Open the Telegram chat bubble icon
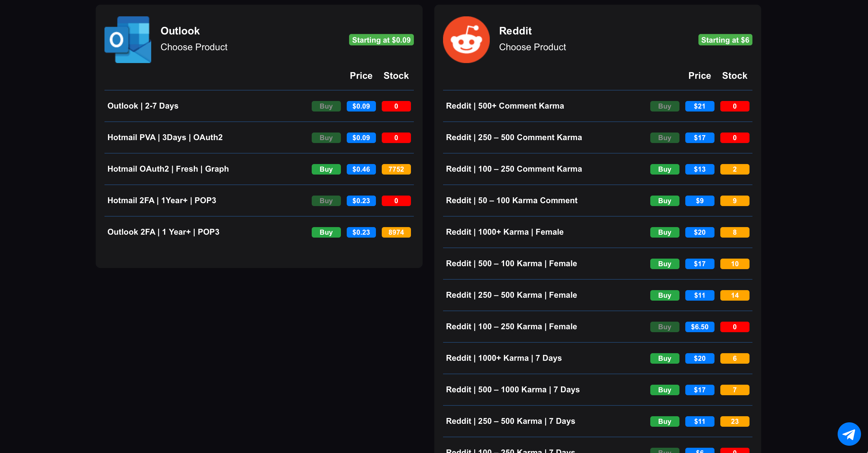868x453 pixels. pyautogui.click(x=849, y=434)
